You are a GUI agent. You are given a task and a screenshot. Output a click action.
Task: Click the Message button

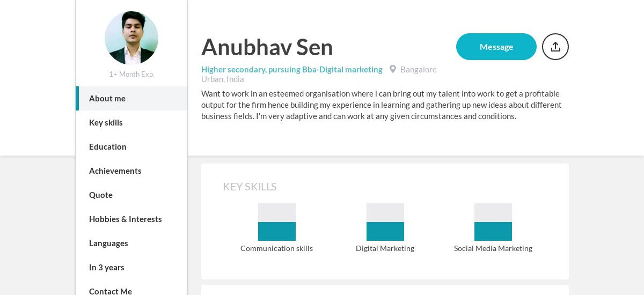pos(496,47)
